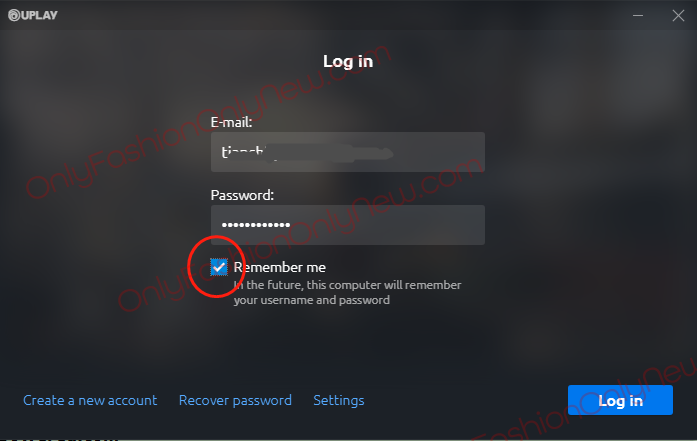Minimize the Uplay login window
697x441 pixels.
click(x=638, y=16)
